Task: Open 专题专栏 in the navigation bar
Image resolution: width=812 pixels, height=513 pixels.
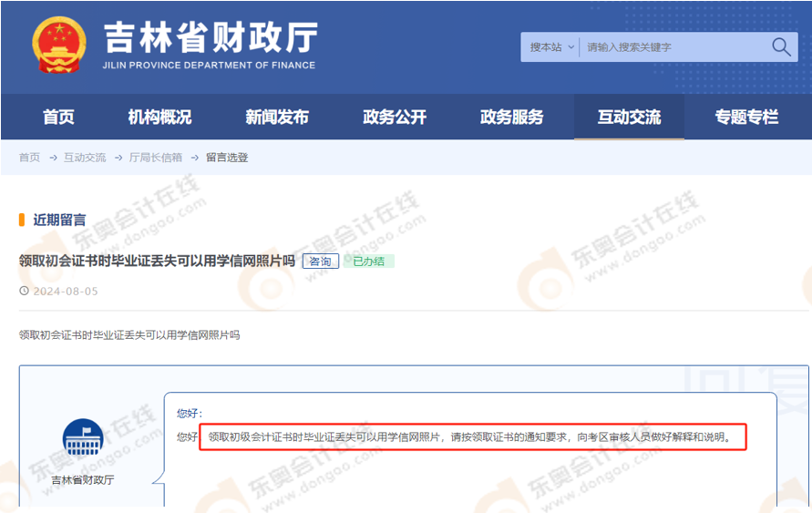Action: pyautogui.click(x=746, y=118)
